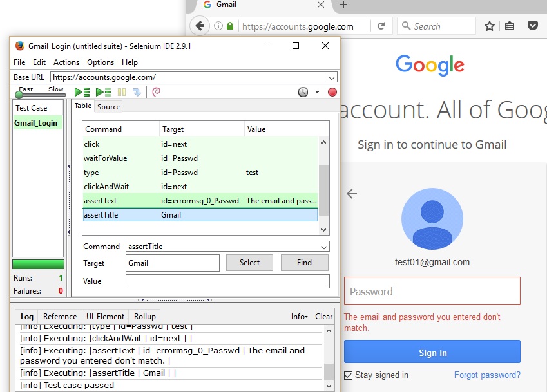Collapse the test case pane with the upper splitter arrow
Viewport: 547px width, 392px height.
(69, 166)
